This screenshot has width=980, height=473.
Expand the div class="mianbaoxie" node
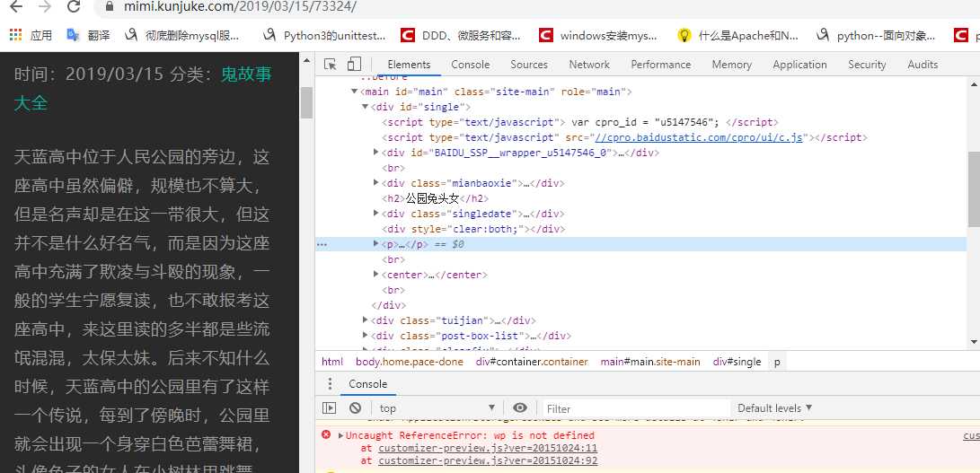coord(375,183)
